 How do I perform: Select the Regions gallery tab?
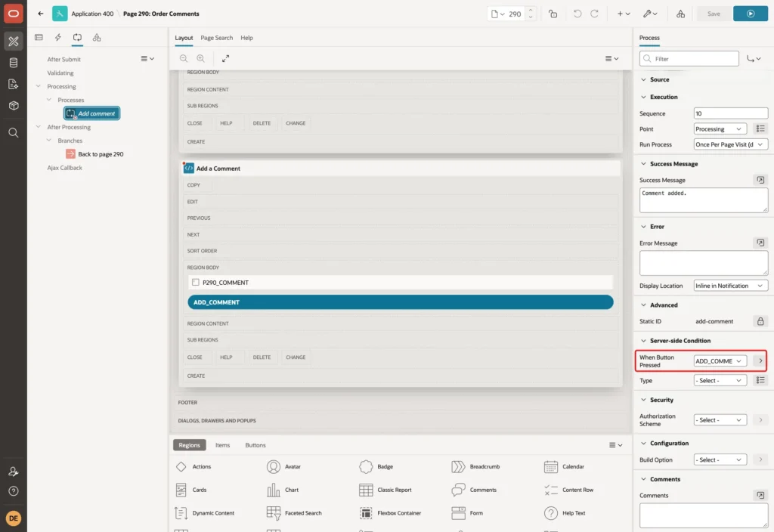189,444
